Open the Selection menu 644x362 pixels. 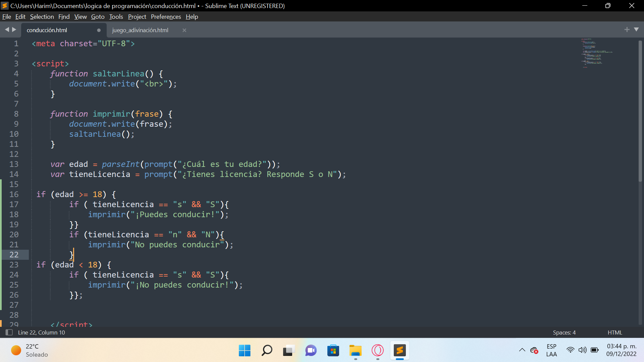42,17
